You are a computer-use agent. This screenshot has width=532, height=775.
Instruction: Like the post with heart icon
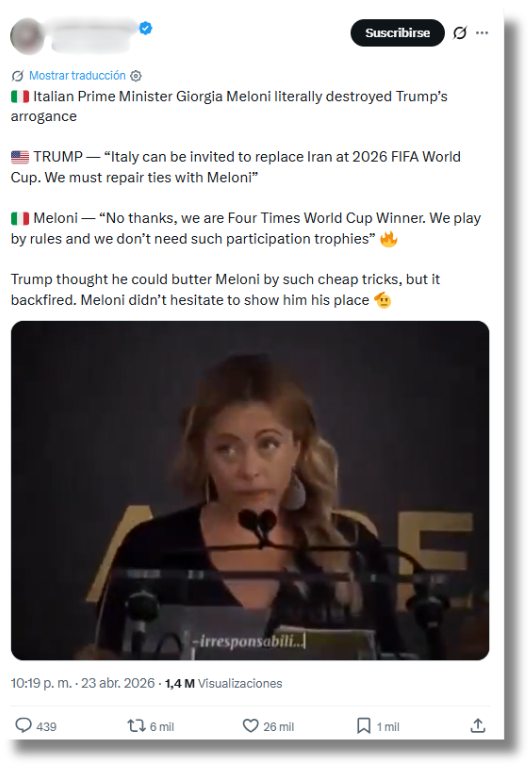tap(251, 726)
